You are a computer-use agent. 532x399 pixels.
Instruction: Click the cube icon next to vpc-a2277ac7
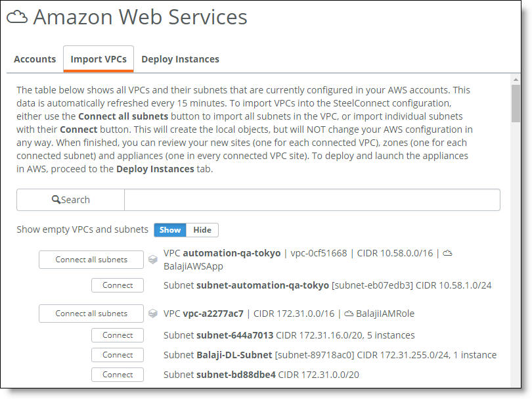[x=153, y=314]
